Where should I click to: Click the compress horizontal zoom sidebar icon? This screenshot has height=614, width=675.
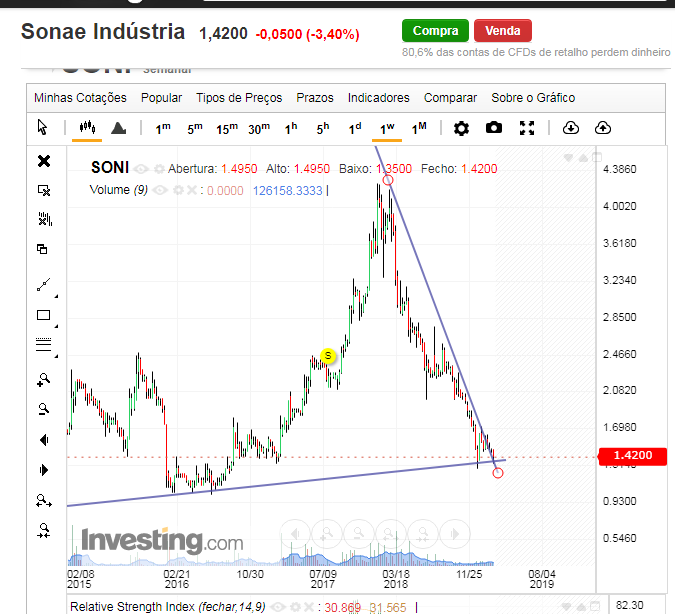[x=43, y=530]
